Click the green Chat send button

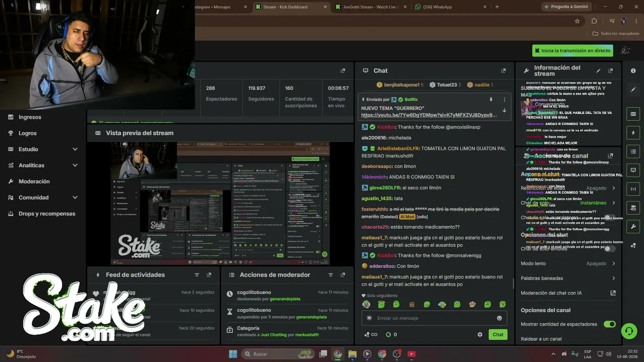coord(498,334)
